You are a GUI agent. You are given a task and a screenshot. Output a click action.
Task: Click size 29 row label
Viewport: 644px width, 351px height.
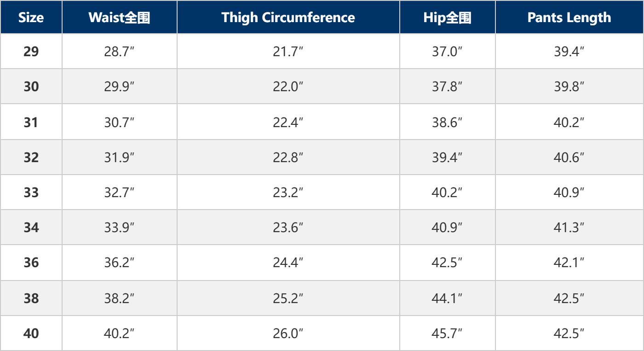31,52
